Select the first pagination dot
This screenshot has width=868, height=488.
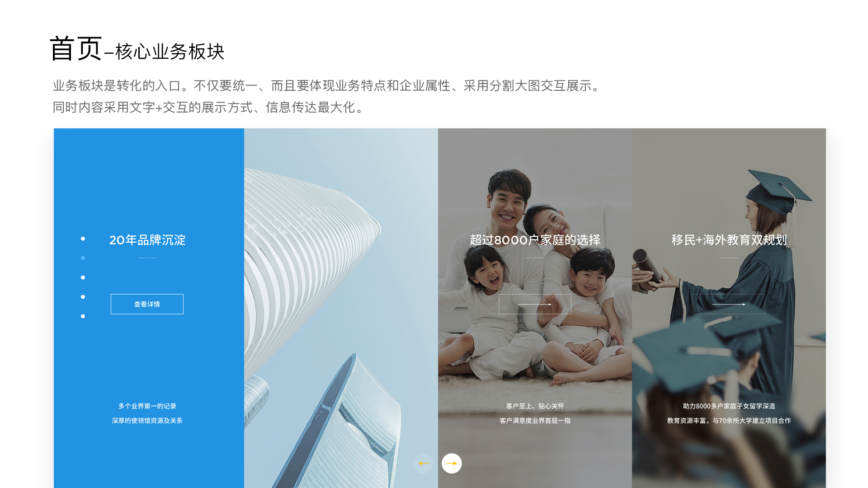(83, 239)
